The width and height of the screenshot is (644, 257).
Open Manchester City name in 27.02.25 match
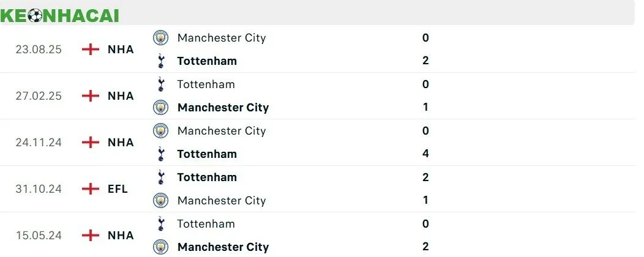pos(223,108)
